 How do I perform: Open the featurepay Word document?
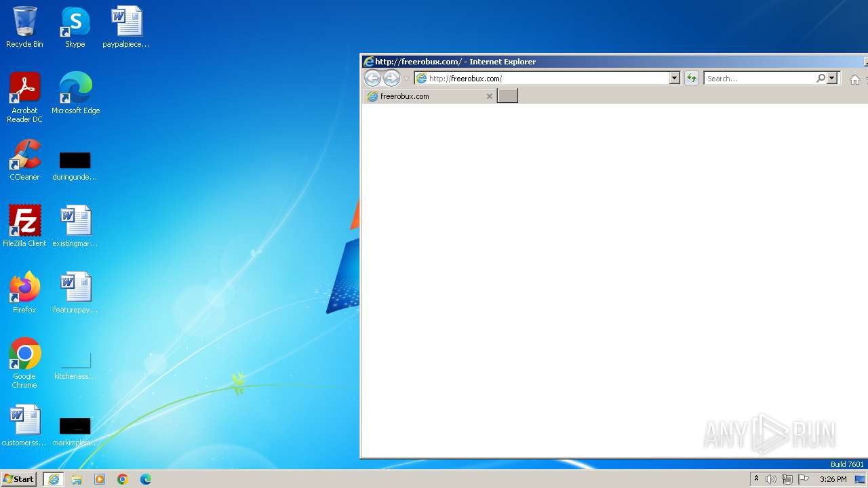coord(75,293)
